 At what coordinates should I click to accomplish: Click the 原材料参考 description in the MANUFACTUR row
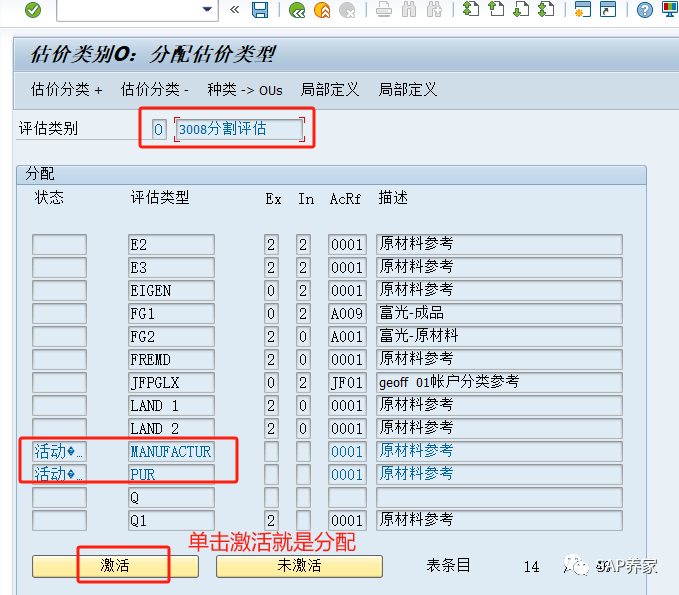coord(499,452)
